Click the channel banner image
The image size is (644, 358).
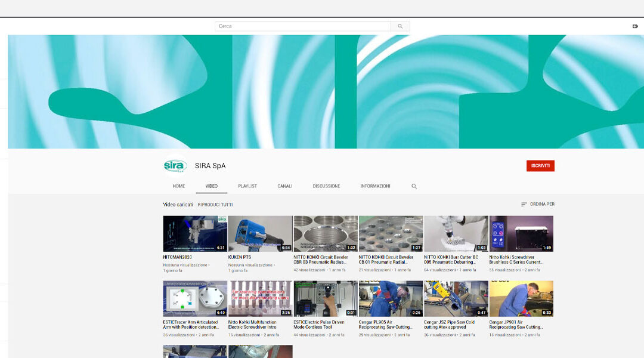[x=326, y=91]
